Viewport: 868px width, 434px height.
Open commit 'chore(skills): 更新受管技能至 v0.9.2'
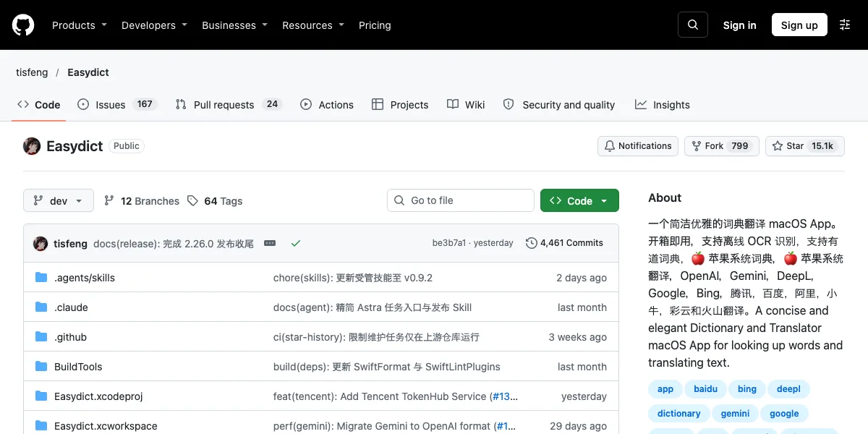pyautogui.click(x=353, y=278)
